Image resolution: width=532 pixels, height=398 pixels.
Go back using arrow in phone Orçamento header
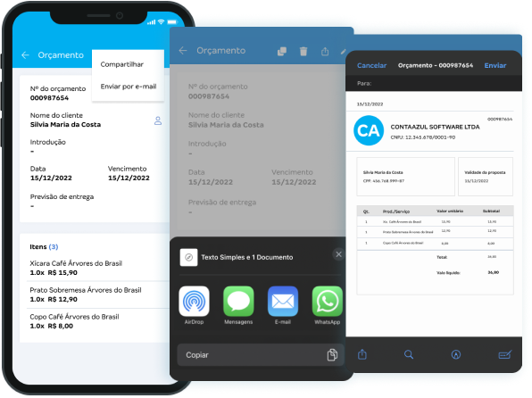click(26, 55)
